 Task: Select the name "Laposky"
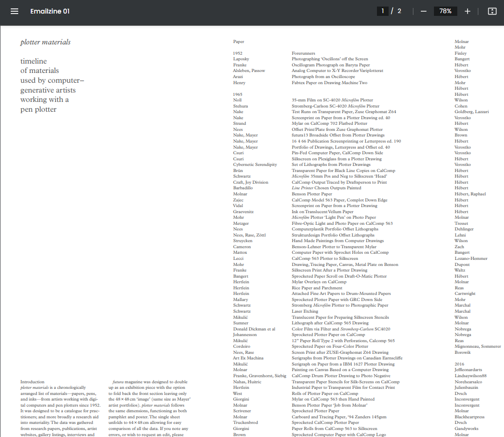241,59
